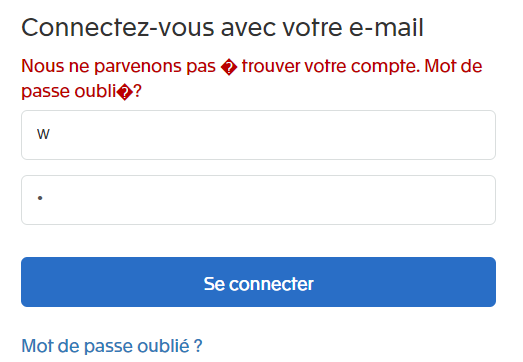Focus the password field with masked dot

coord(258,200)
